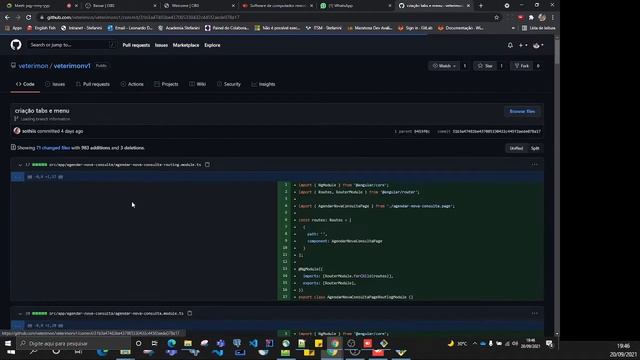Open the GitHub logo home link
This screenshot has width=640, height=360.
(x=16, y=44)
